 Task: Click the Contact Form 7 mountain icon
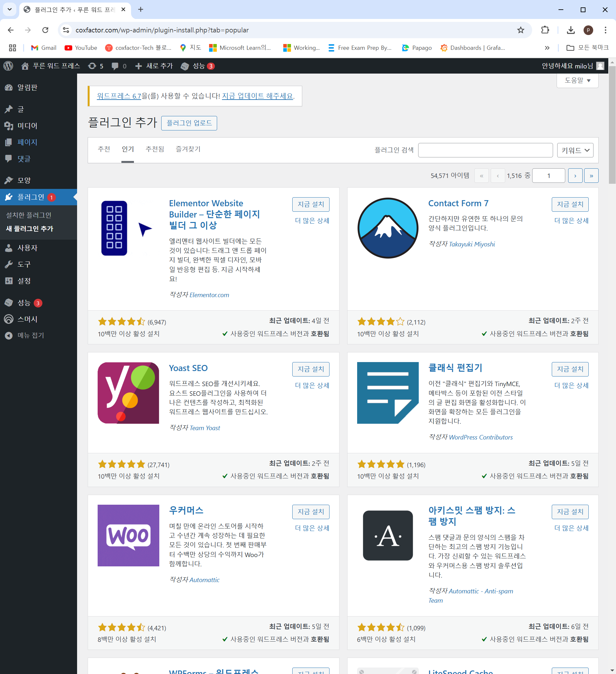(x=388, y=228)
